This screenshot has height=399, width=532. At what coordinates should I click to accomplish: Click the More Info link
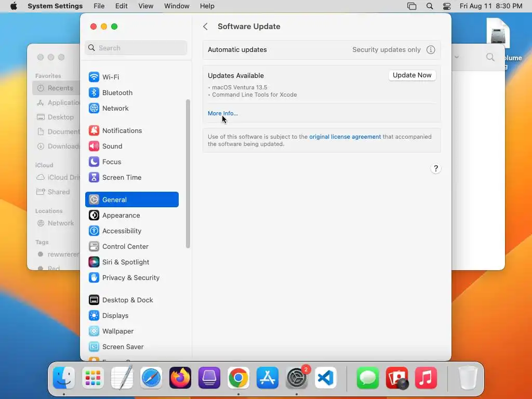(x=222, y=113)
